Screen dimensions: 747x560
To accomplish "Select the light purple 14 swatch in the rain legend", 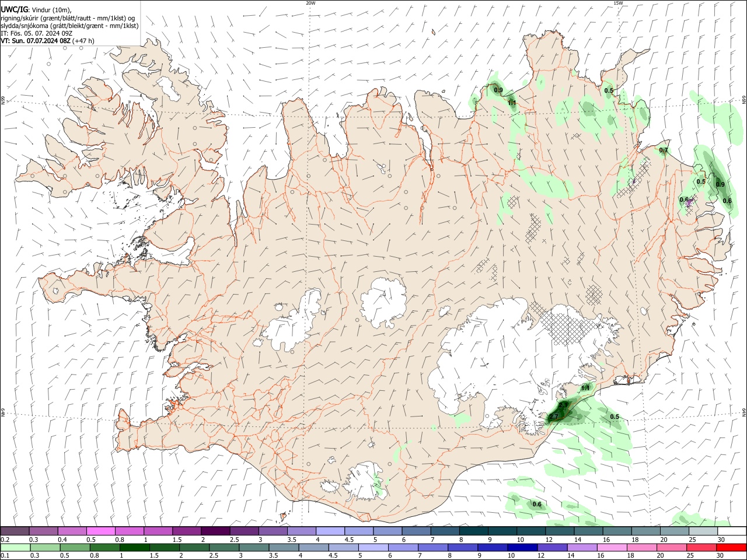I will (x=581, y=547).
